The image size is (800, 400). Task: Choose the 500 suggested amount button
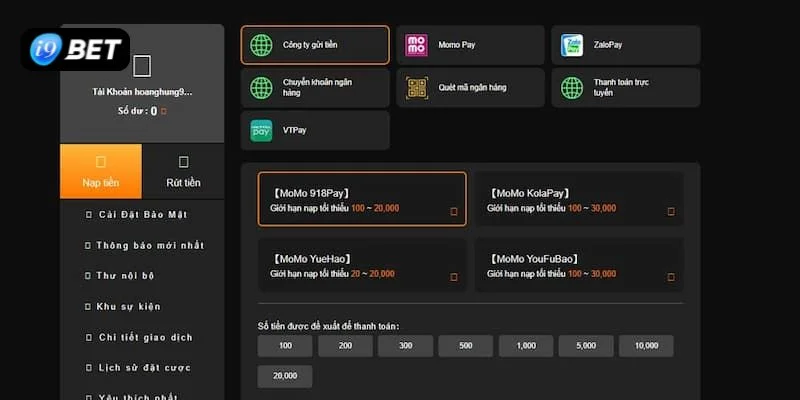pyautogui.click(x=465, y=346)
